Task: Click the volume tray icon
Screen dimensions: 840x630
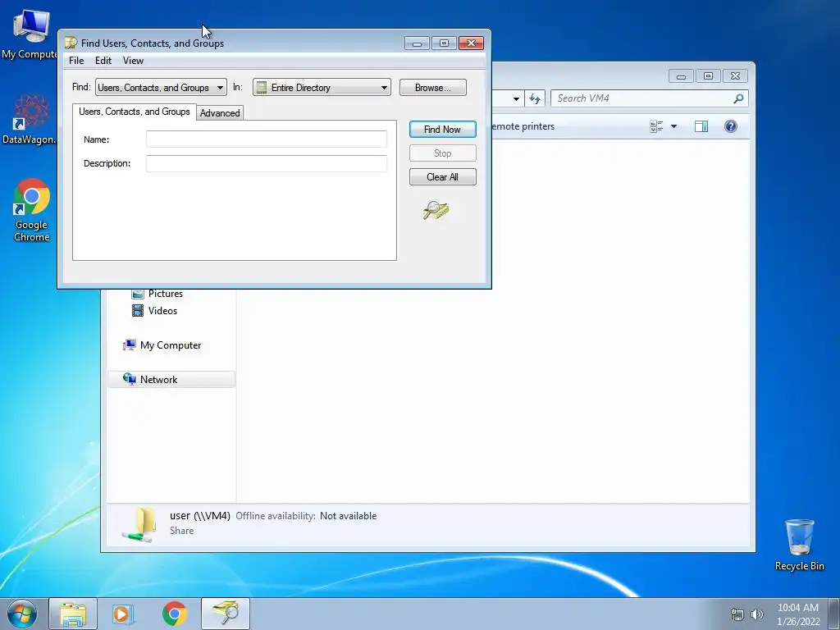Action: tap(757, 614)
